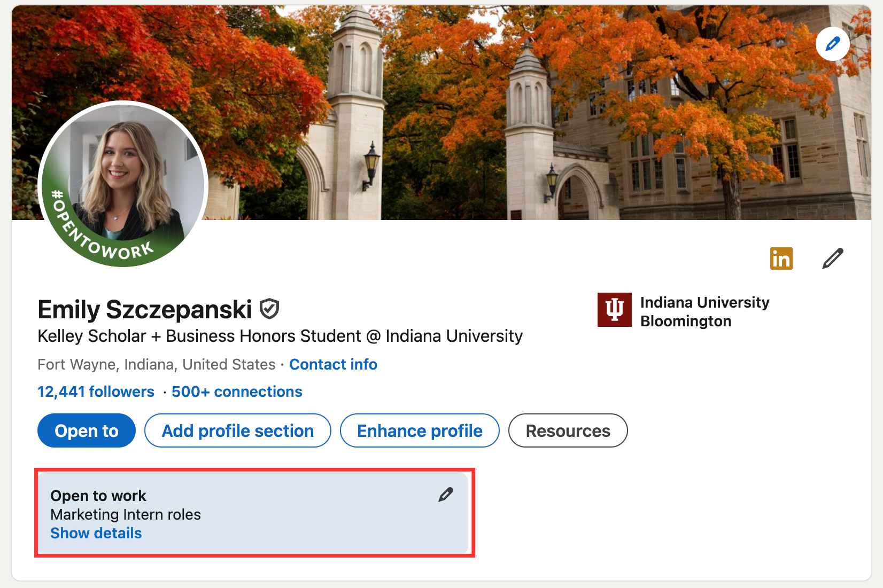Viewport: 883px width, 588px height.
Task: Select the Indiana University Bloomington school name
Action: point(704,312)
